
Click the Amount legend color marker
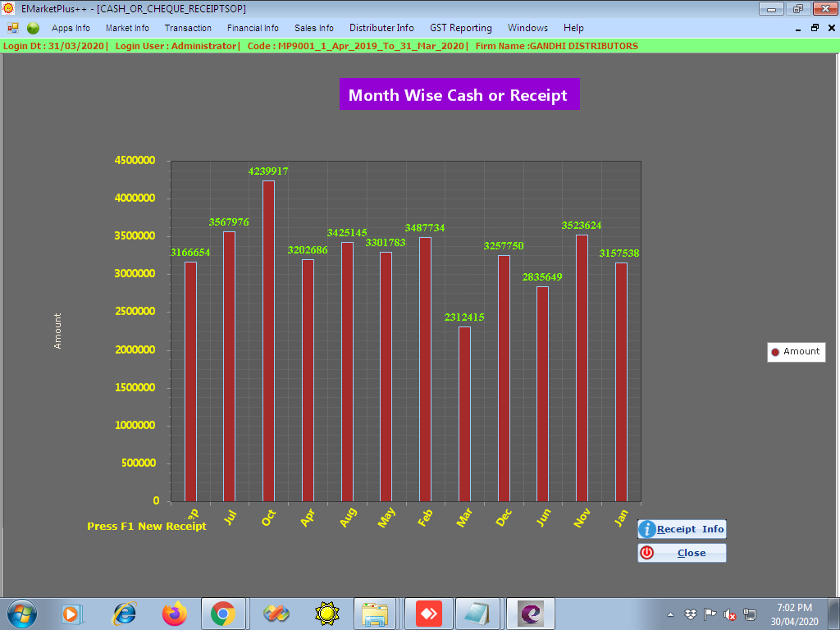pos(775,352)
